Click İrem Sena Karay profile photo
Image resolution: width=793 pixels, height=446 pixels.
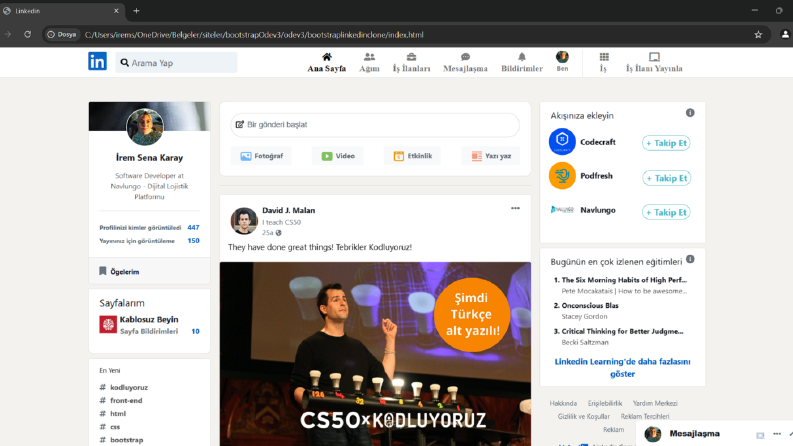point(145,127)
